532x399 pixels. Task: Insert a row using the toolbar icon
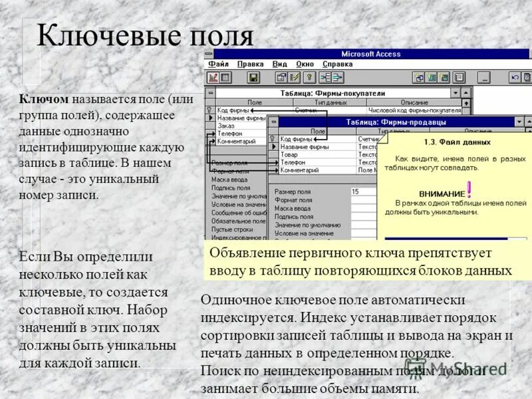coord(325,78)
